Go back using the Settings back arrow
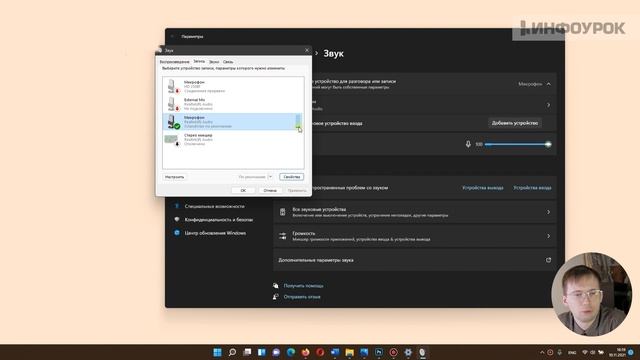 pos(172,36)
